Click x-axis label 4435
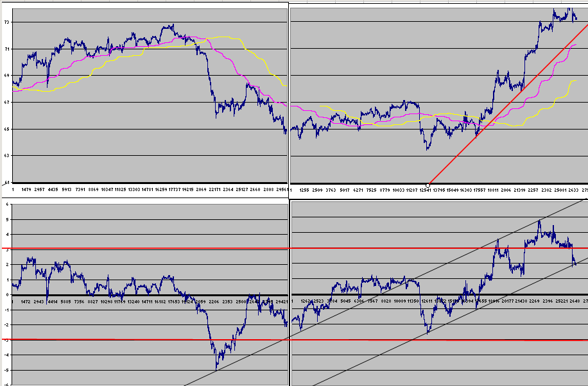Screen dimensions: 588x386 pos(53,190)
